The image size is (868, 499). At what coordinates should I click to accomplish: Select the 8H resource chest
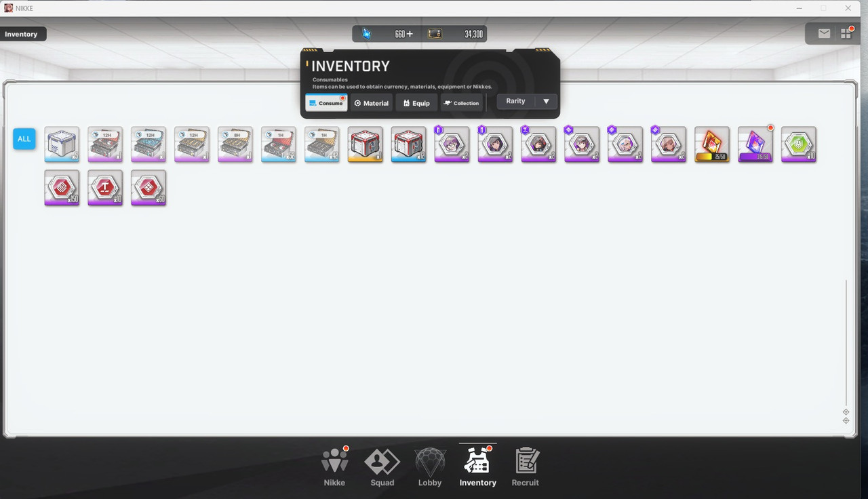[235, 144]
